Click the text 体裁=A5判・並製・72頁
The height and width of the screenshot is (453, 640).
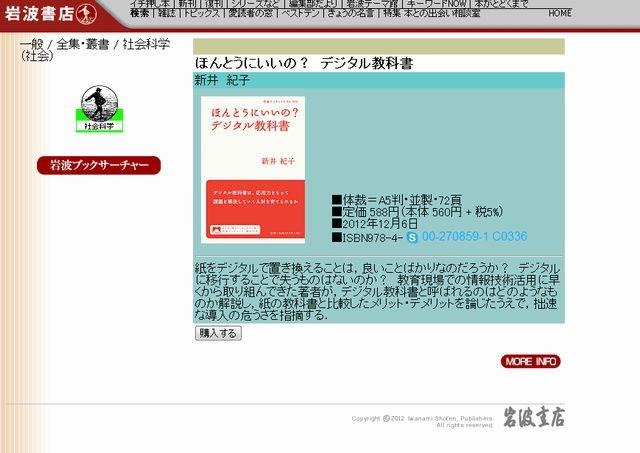pyautogui.click(x=397, y=200)
